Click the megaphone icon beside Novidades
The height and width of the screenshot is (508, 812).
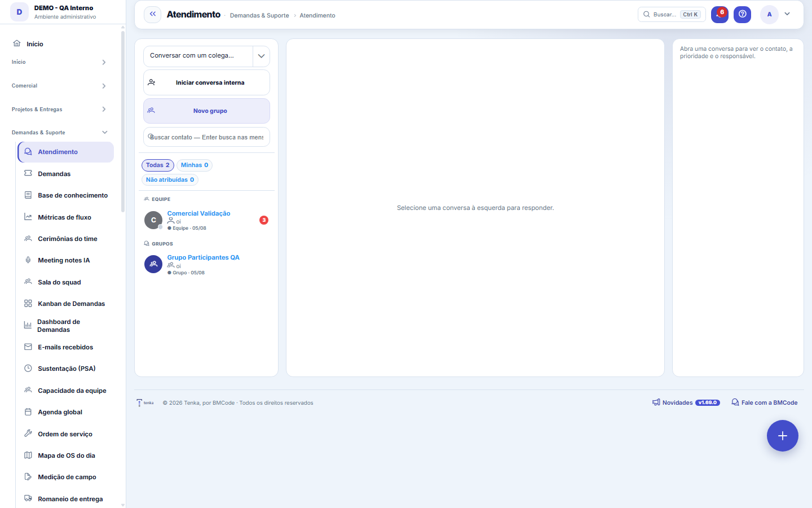pyautogui.click(x=656, y=402)
